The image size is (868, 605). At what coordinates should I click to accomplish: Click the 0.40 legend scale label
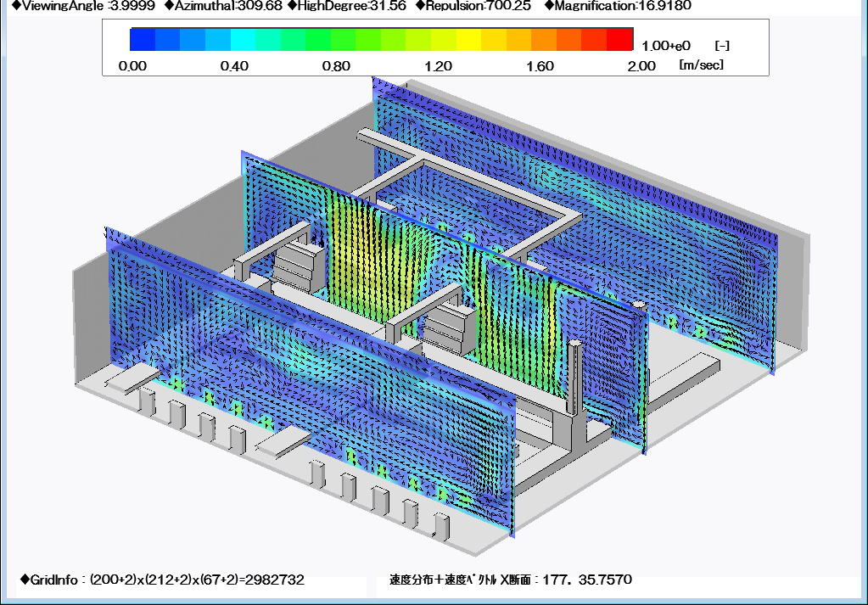pos(234,66)
